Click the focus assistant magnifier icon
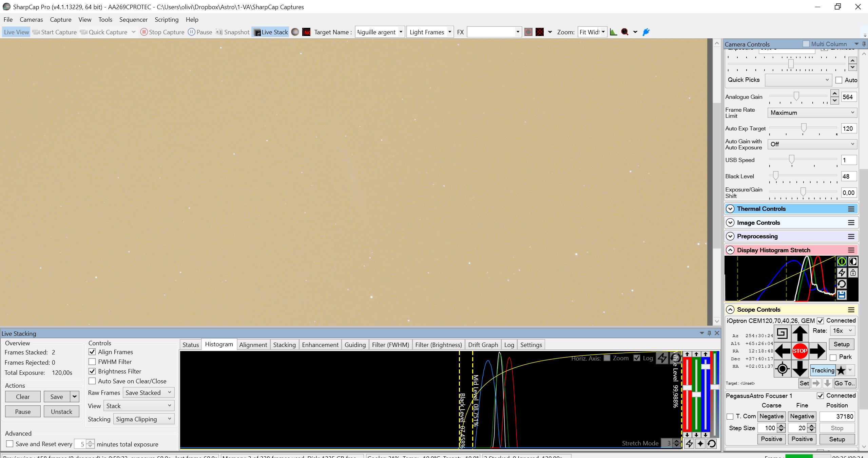This screenshot has width=868, height=458. pyautogui.click(x=625, y=32)
